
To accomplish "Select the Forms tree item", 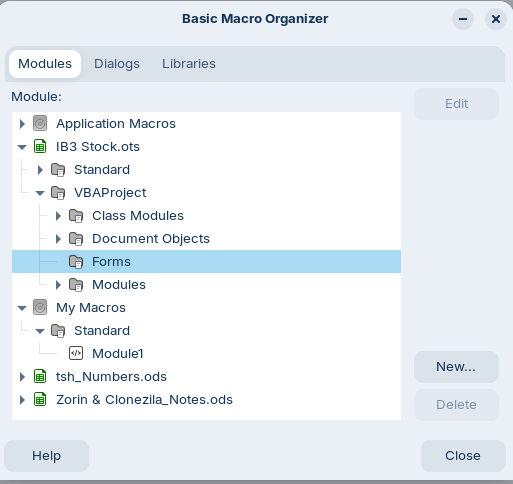I will pos(206,262).
